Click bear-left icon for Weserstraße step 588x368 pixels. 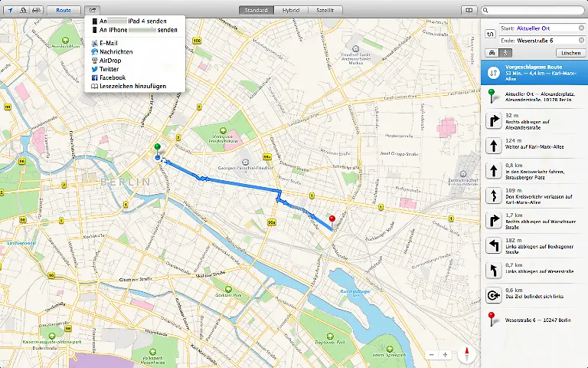pos(494,271)
